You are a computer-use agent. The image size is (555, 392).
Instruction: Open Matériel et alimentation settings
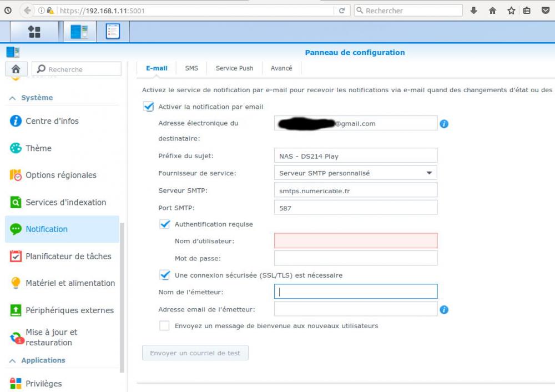pyautogui.click(x=70, y=283)
